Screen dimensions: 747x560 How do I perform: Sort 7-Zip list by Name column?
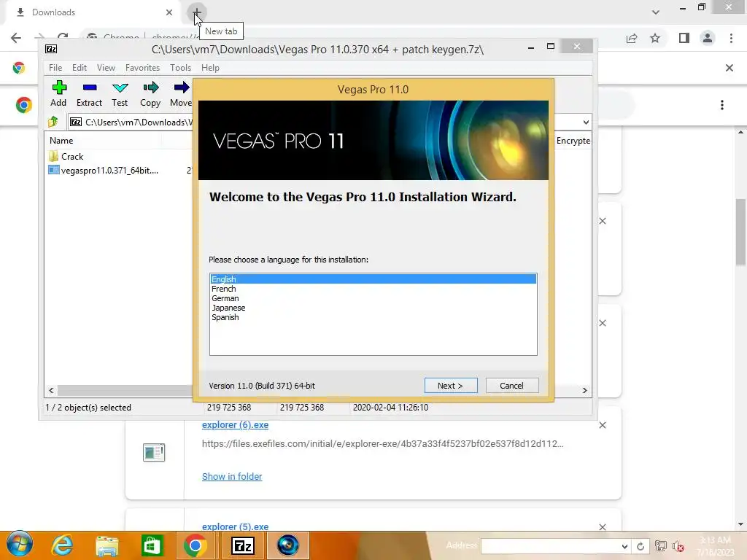61,141
